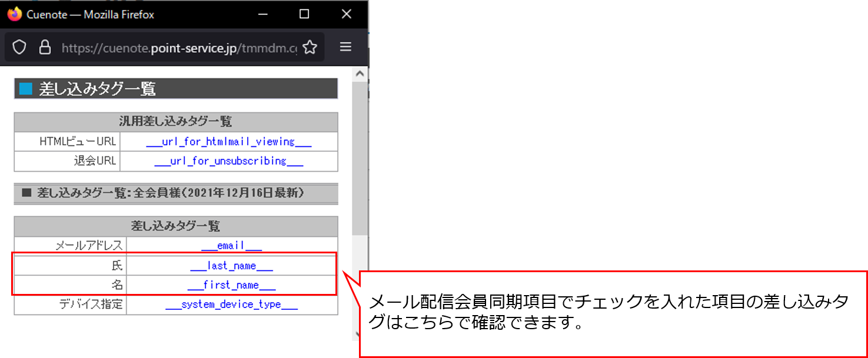The image size is (868, 358).
Task: Click the Firefox logo in the title bar
Action: (14, 14)
